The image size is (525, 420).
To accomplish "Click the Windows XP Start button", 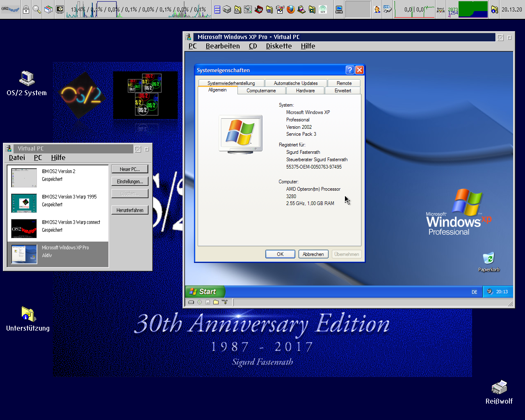I will pyautogui.click(x=205, y=292).
